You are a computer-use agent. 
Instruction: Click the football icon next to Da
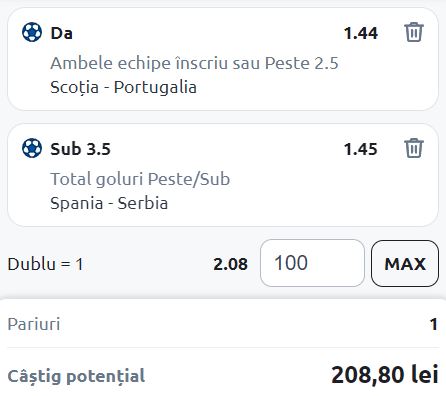[32, 32]
